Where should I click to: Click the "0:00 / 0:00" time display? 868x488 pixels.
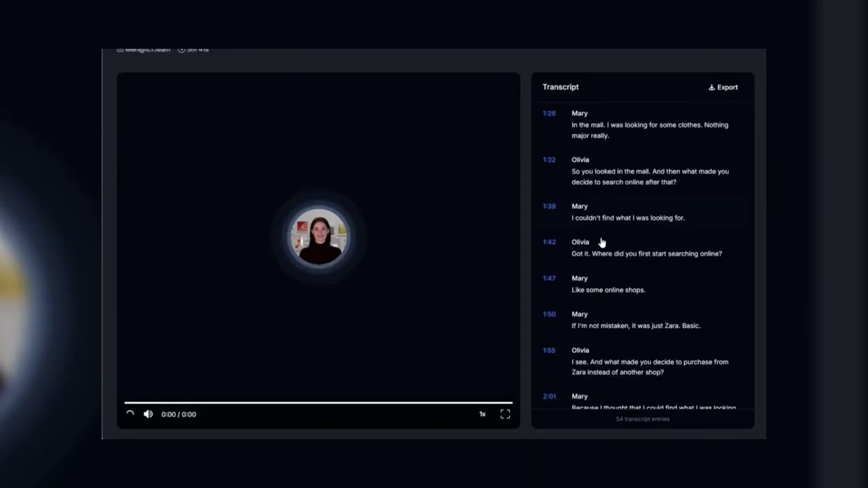coord(178,414)
